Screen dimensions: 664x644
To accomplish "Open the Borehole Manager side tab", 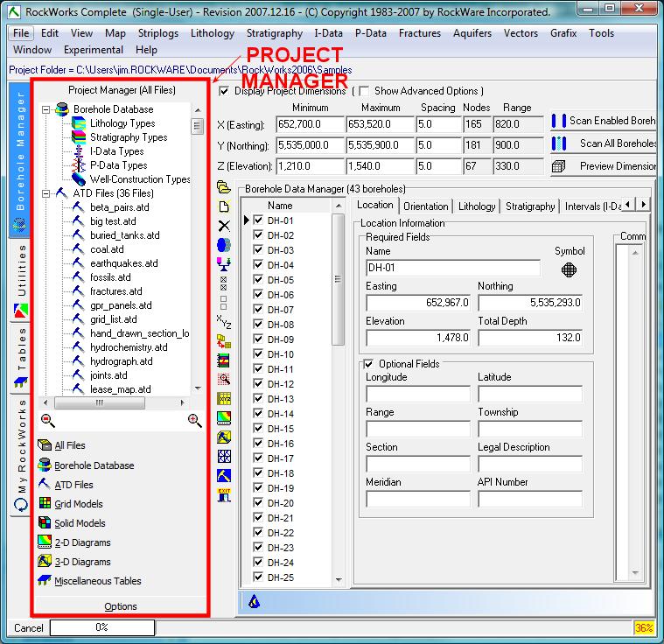I will 19,159.
